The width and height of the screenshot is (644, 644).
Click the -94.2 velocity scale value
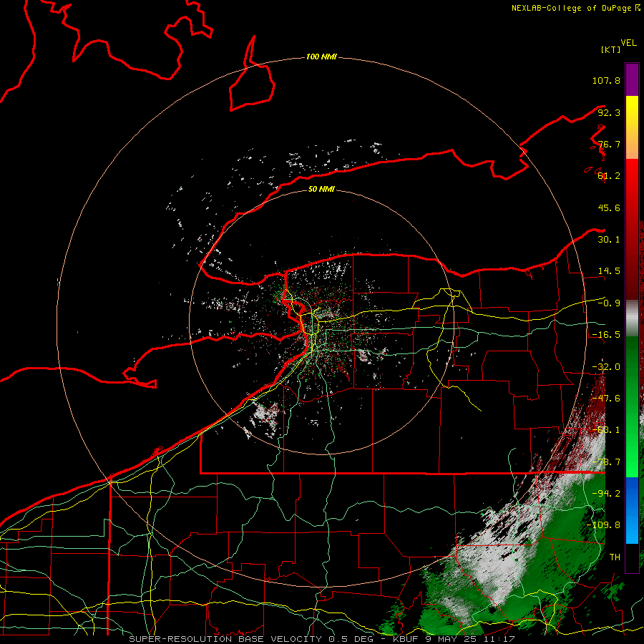click(x=606, y=494)
